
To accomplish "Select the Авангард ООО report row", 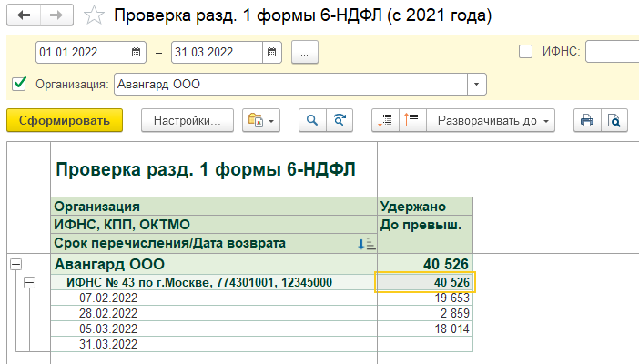I will click(x=214, y=264).
